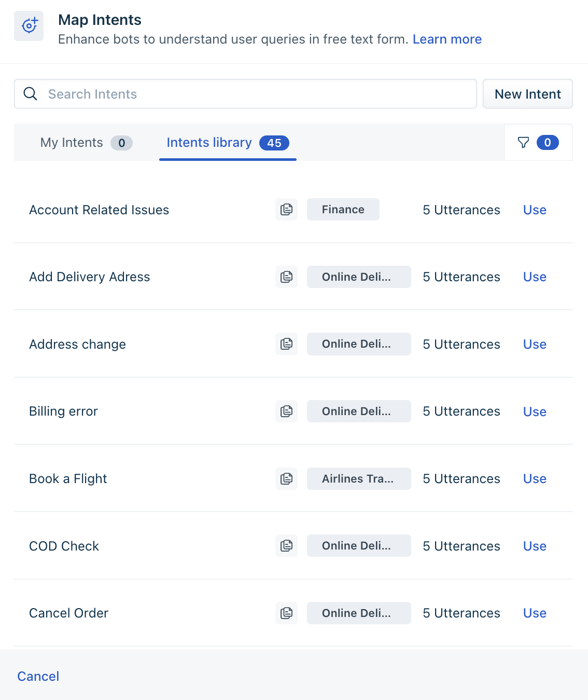The image size is (588, 700).
Task: Click copy icon for Add Delivery Adress
Action: tap(286, 277)
